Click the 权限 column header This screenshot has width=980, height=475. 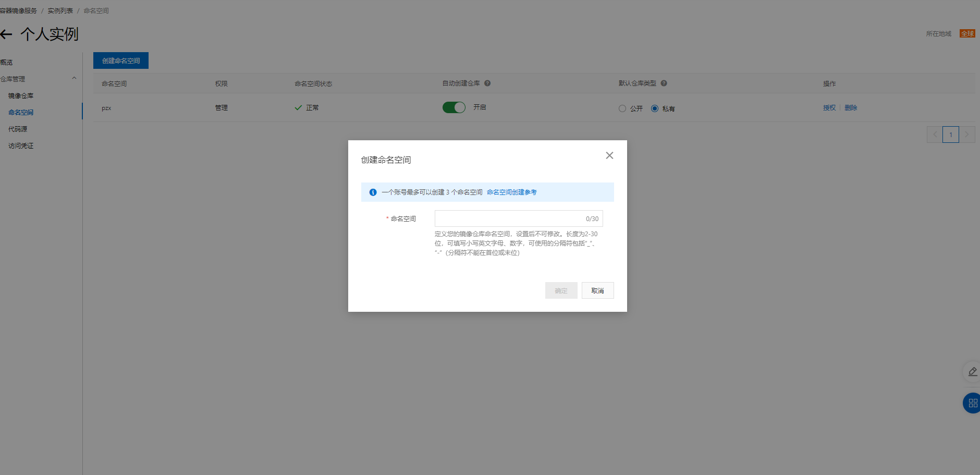(x=222, y=84)
